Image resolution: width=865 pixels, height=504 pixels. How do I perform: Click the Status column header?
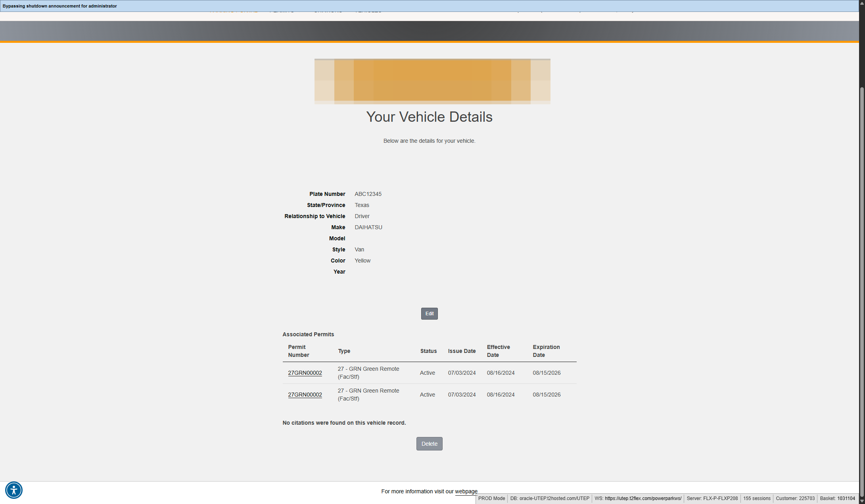[x=428, y=351]
